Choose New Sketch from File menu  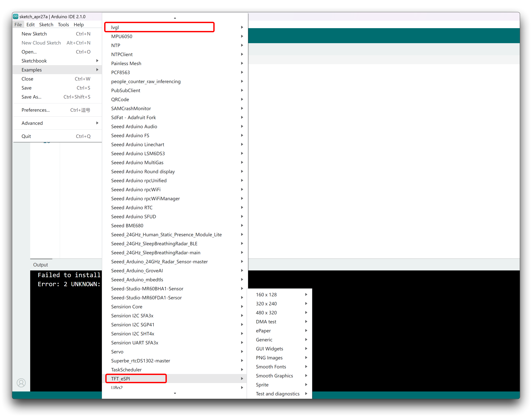pyautogui.click(x=57, y=34)
